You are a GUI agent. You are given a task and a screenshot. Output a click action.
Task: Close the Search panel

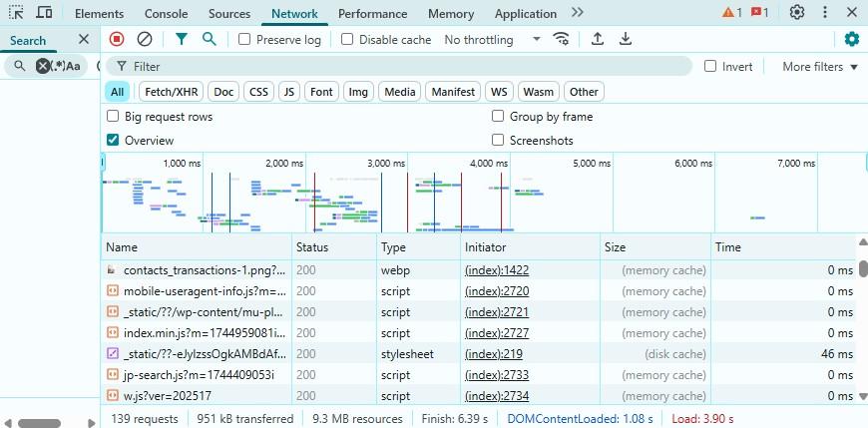(84, 39)
